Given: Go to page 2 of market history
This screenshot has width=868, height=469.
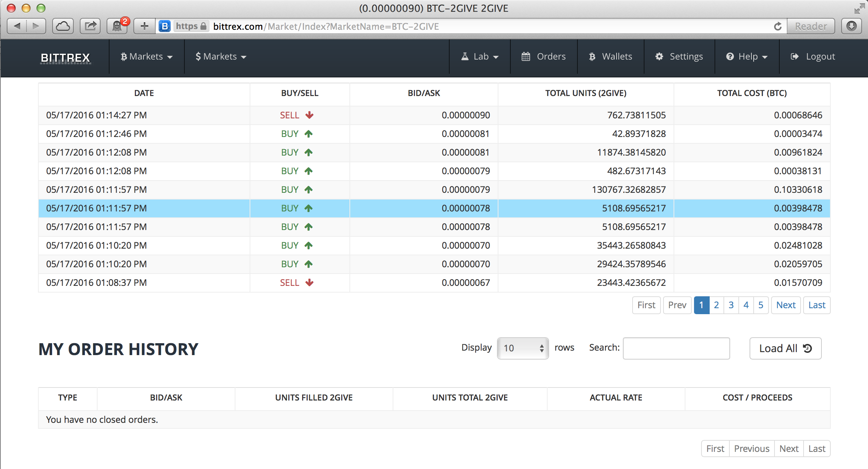Looking at the screenshot, I should point(716,305).
